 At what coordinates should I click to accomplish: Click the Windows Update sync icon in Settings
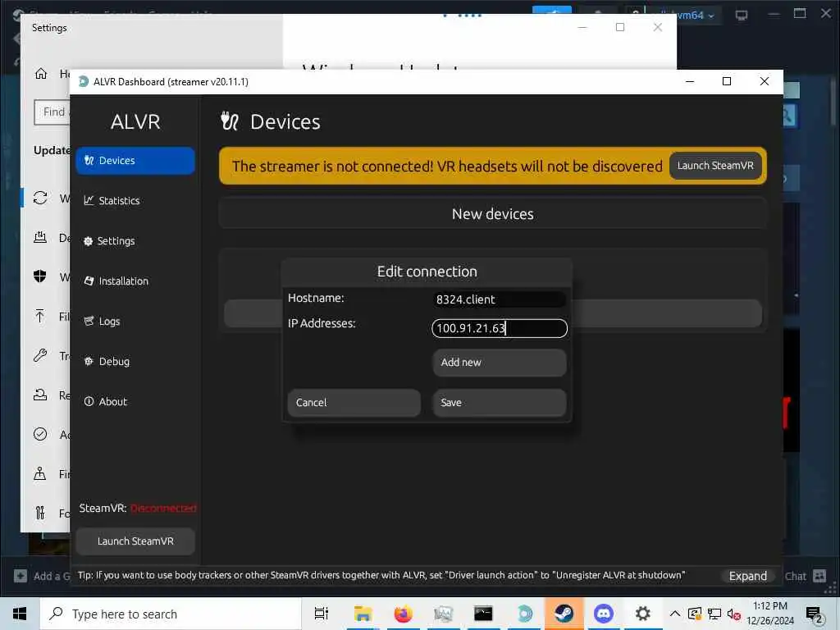40,199
